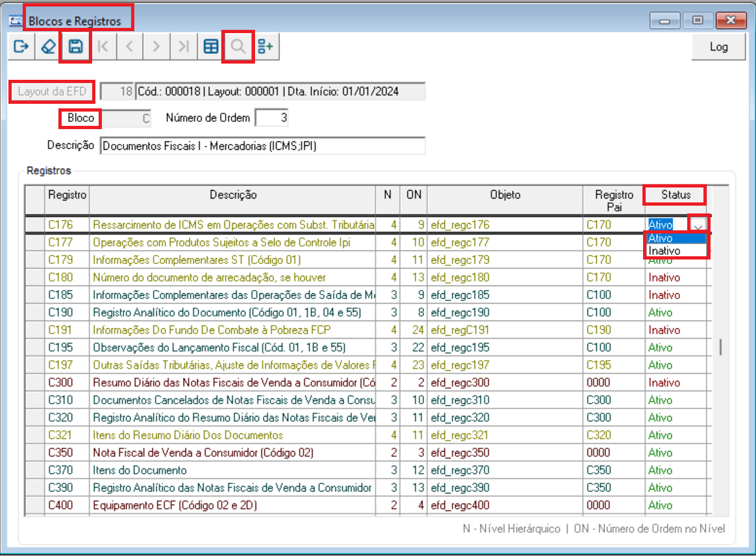Viewport: 756px width, 556px height.
Task: Click Registro Pai cell C320 in row C321
Action: (614, 435)
